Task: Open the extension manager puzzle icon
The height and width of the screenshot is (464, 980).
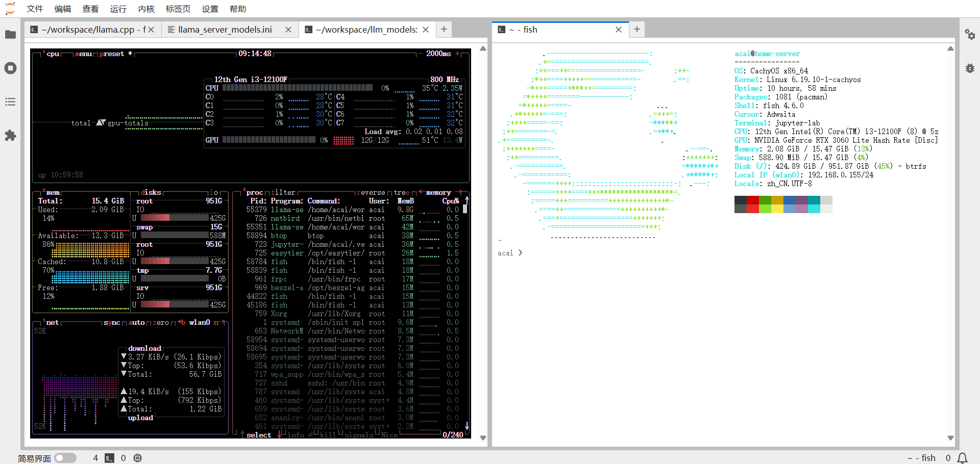Action: (x=10, y=136)
